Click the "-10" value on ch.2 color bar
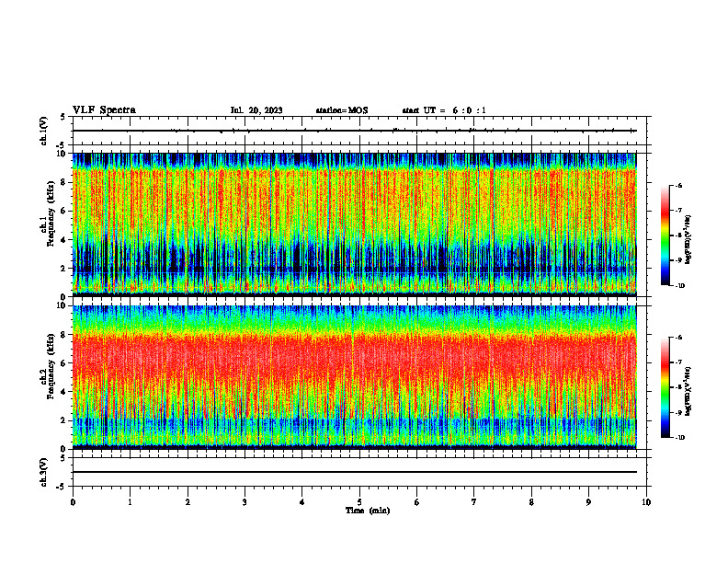The height and width of the screenshot is (563, 728). click(x=680, y=437)
